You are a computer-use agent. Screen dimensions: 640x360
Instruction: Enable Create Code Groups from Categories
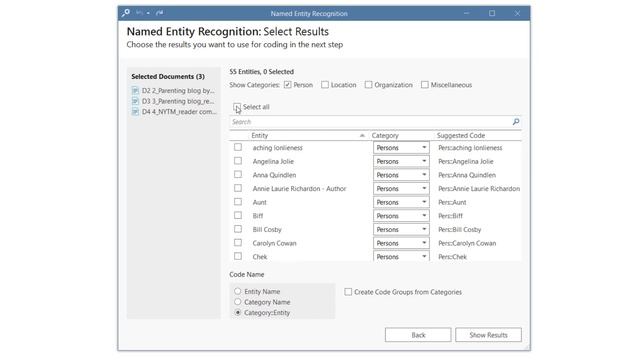[348, 292]
